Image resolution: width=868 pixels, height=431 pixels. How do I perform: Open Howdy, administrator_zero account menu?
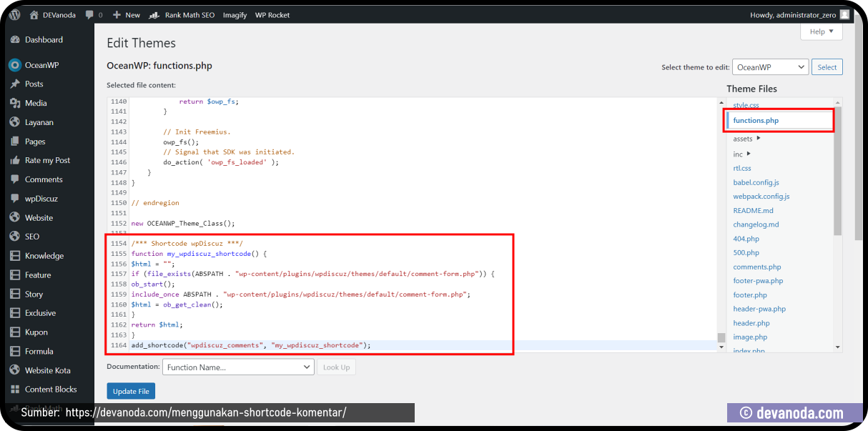pyautogui.click(x=800, y=15)
